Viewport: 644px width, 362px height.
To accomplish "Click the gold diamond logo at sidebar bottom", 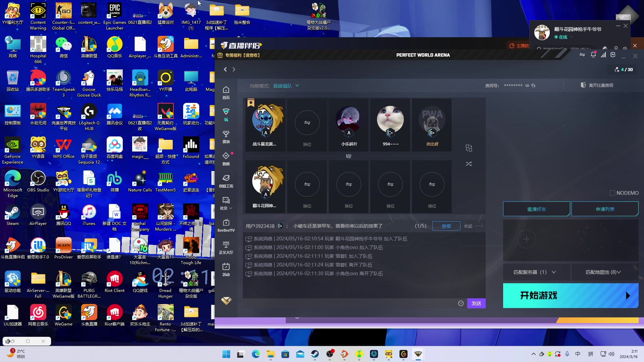I will [226, 301].
